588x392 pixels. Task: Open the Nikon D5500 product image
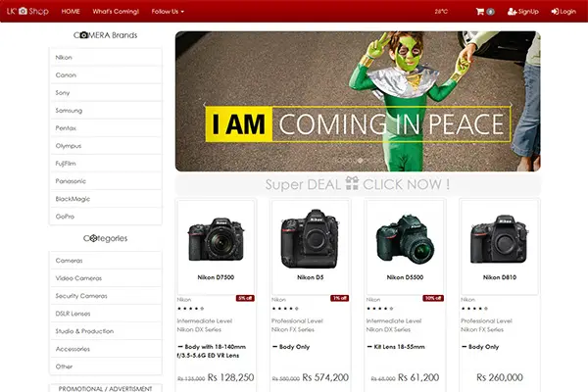[x=405, y=239]
